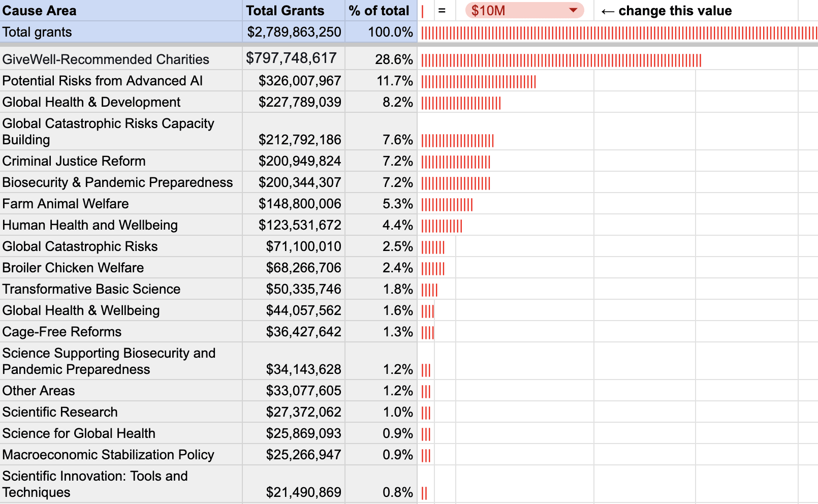
Task: Select 'Cage-Free Reforms' cell
Action: tap(121, 332)
